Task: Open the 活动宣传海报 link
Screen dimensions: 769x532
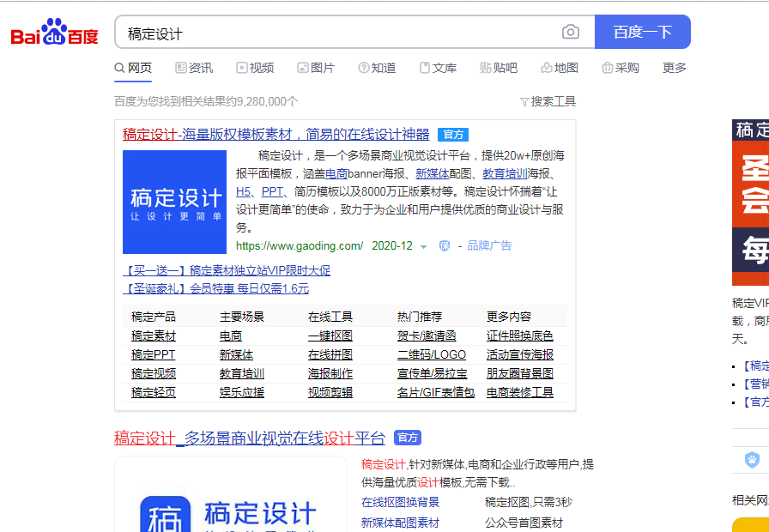Action: click(x=520, y=354)
